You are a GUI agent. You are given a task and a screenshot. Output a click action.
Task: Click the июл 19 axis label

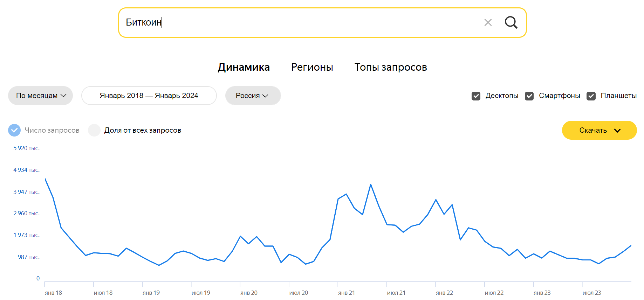coord(201,293)
